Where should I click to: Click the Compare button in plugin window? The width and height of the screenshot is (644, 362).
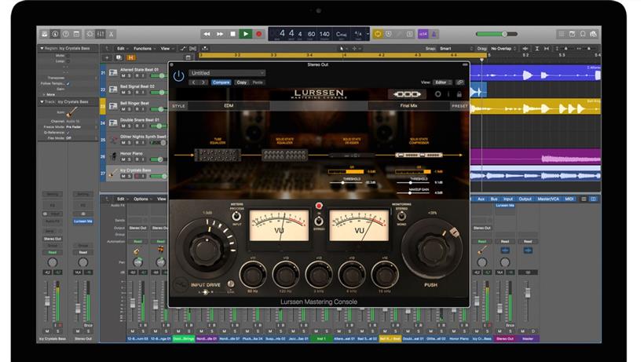(221, 82)
